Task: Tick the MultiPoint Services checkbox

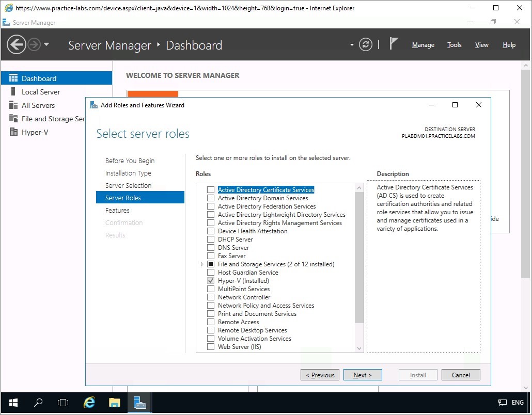Action: (x=211, y=289)
